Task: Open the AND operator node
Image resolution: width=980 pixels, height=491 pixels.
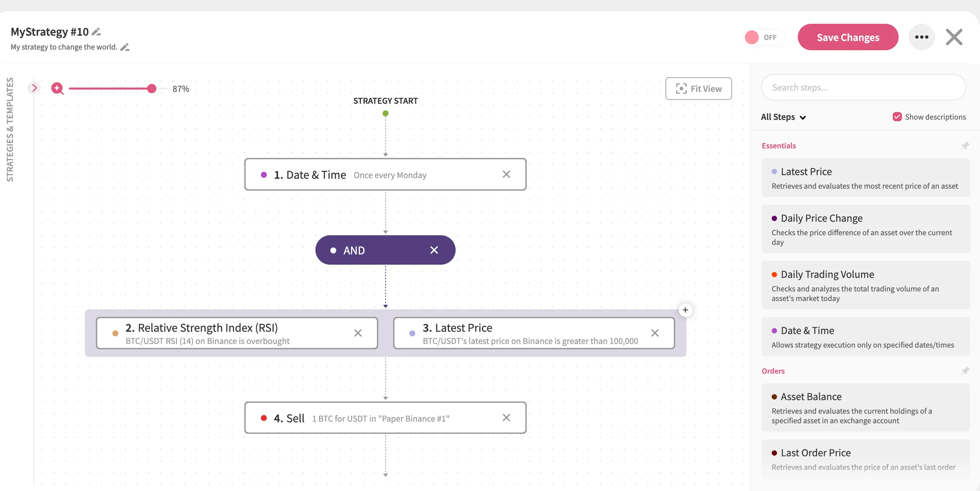Action: pyautogui.click(x=386, y=250)
